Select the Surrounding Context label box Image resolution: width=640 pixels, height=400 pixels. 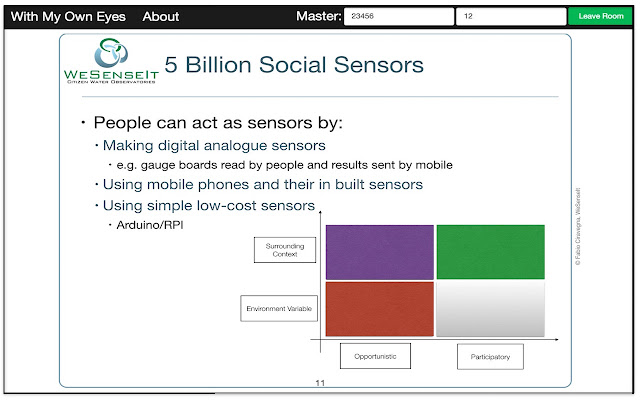(285, 250)
